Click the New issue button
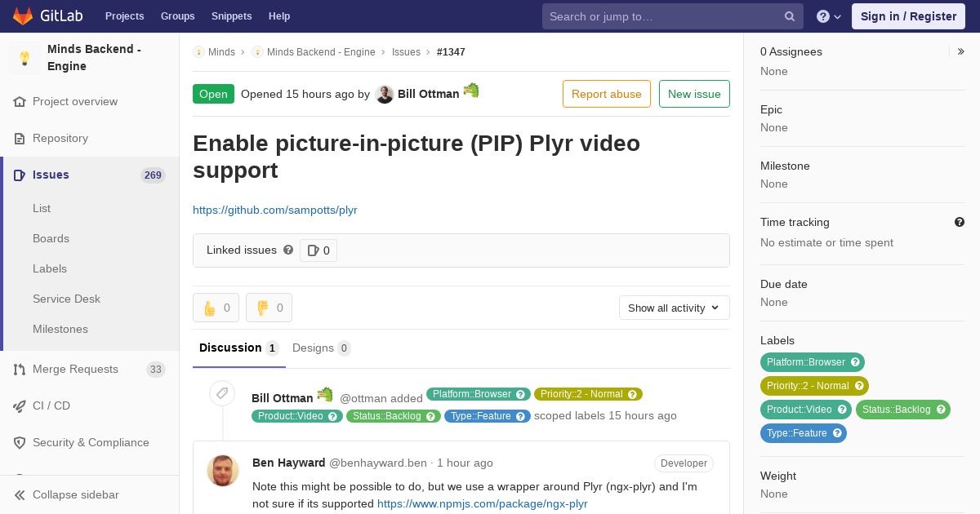 tap(694, 94)
